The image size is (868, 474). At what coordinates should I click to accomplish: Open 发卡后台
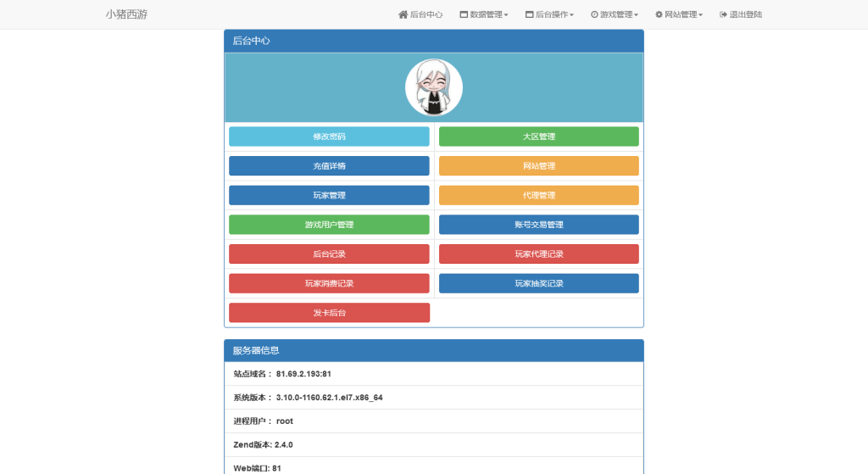click(330, 312)
